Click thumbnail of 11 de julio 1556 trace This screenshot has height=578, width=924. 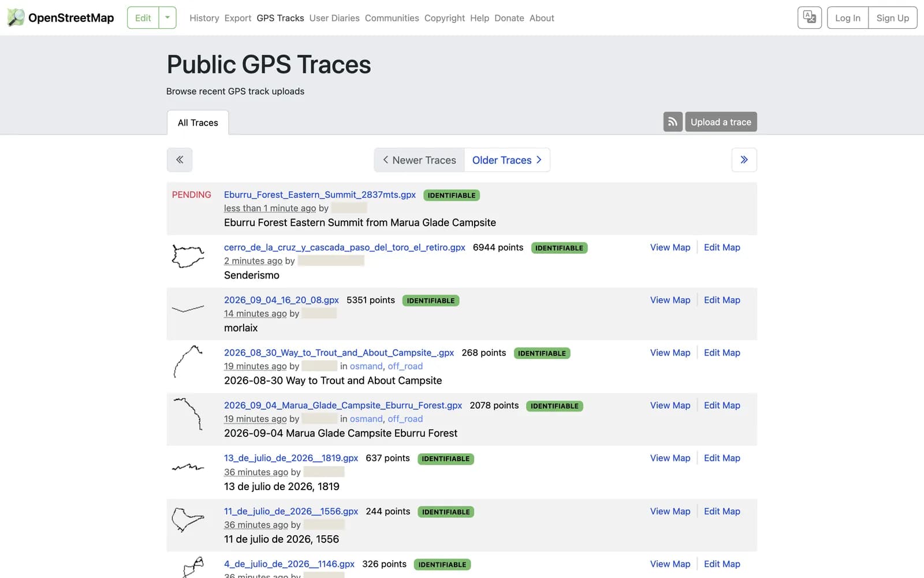pyautogui.click(x=188, y=520)
